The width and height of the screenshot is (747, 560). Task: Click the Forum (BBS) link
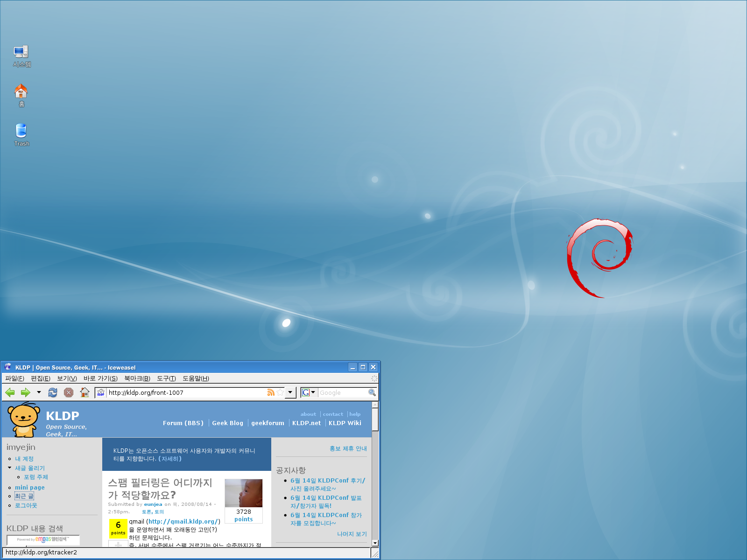(183, 423)
